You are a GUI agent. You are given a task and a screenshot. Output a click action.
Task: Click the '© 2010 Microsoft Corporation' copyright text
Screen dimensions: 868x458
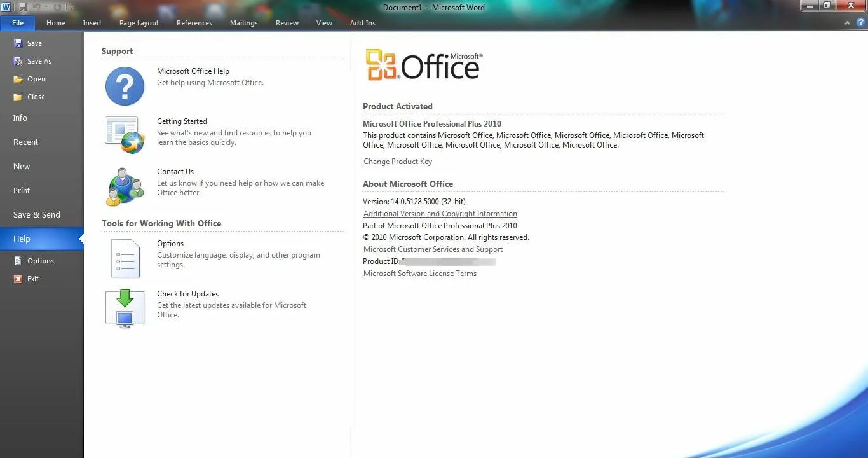[445, 237]
